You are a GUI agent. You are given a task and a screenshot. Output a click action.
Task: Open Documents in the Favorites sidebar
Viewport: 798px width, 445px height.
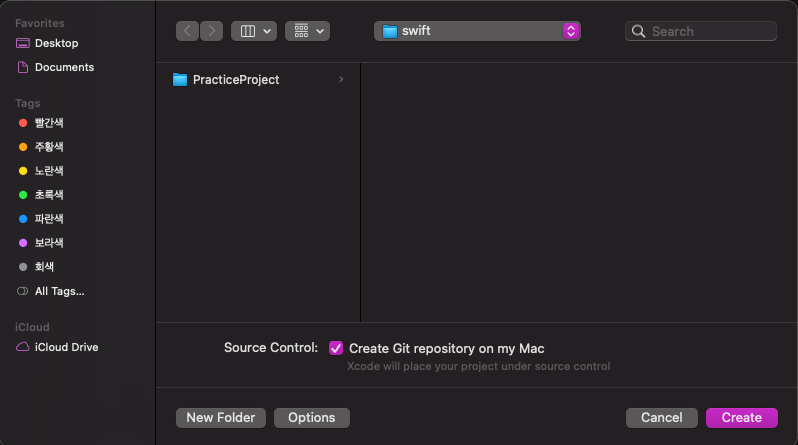[x=64, y=67]
